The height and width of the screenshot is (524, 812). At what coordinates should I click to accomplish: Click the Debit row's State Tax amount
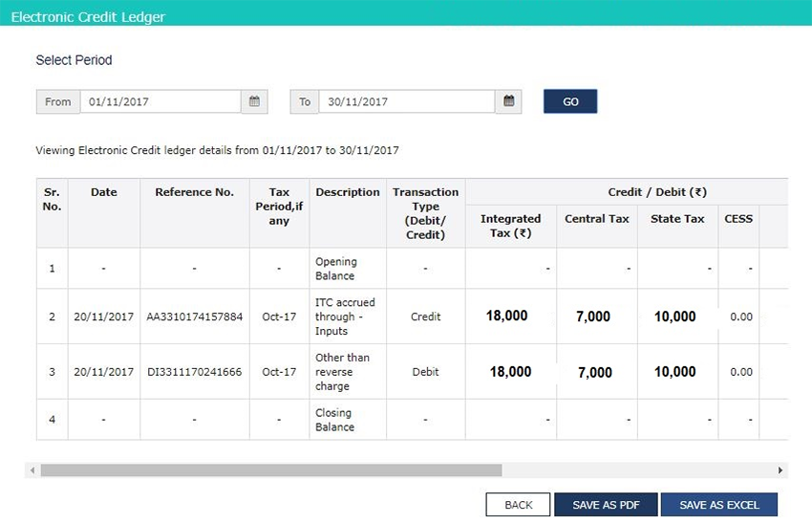tap(674, 372)
